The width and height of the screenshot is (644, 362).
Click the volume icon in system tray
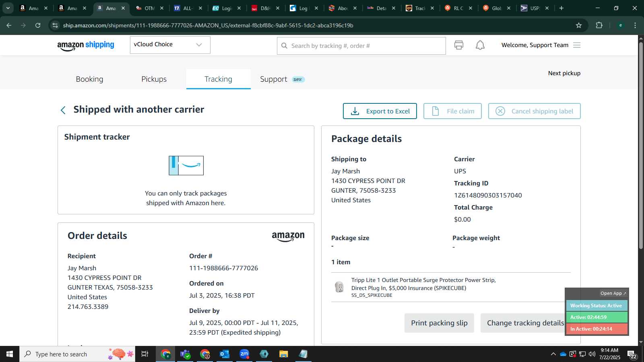click(592, 354)
